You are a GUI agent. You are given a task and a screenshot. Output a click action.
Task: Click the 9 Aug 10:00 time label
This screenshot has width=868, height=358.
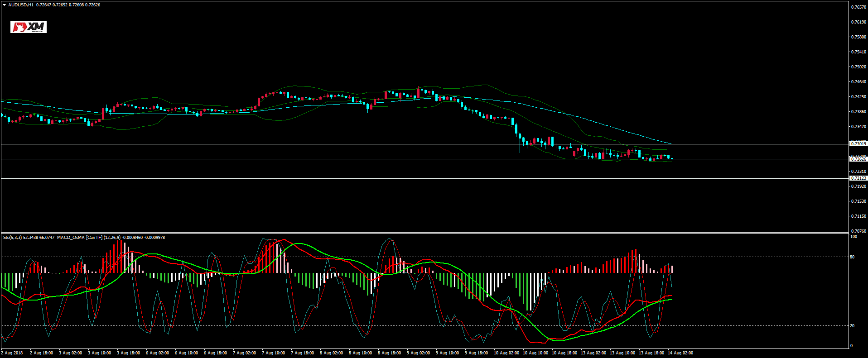point(447,353)
